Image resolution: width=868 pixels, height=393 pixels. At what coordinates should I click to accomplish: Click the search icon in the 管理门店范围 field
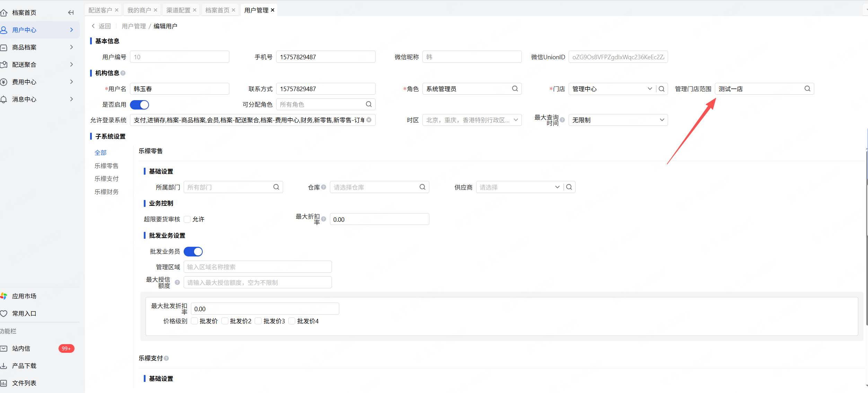[807, 89]
